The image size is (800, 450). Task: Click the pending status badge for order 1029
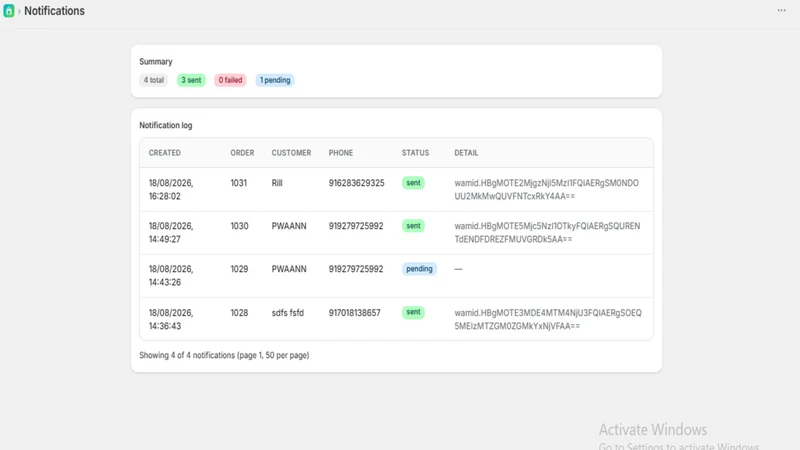(419, 269)
